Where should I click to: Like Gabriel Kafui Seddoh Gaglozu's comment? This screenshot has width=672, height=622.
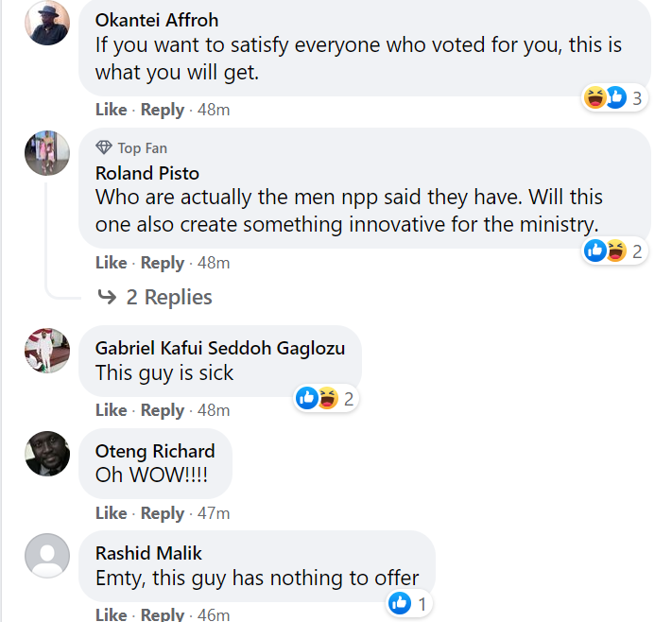pyautogui.click(x=111, y=410)
